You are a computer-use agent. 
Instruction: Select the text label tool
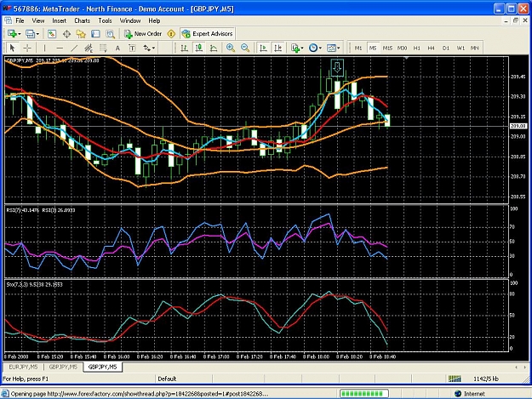tap(132, 48)
